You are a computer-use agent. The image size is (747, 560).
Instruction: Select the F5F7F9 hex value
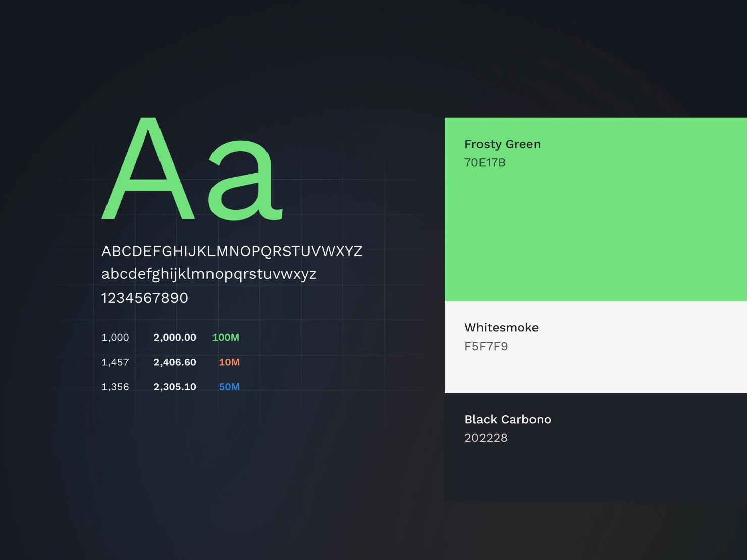click(486, 347)
